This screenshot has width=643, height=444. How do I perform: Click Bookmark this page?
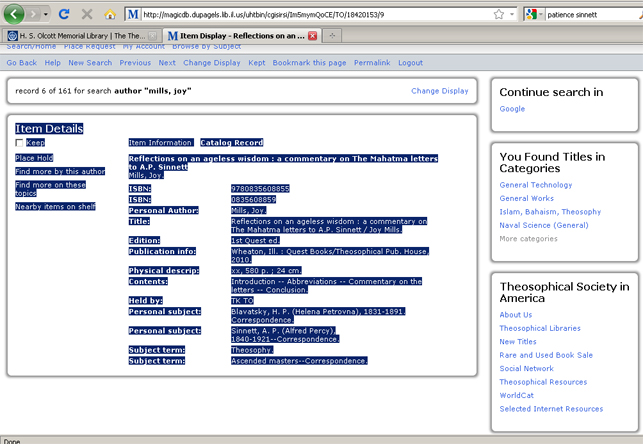[309, 63]
